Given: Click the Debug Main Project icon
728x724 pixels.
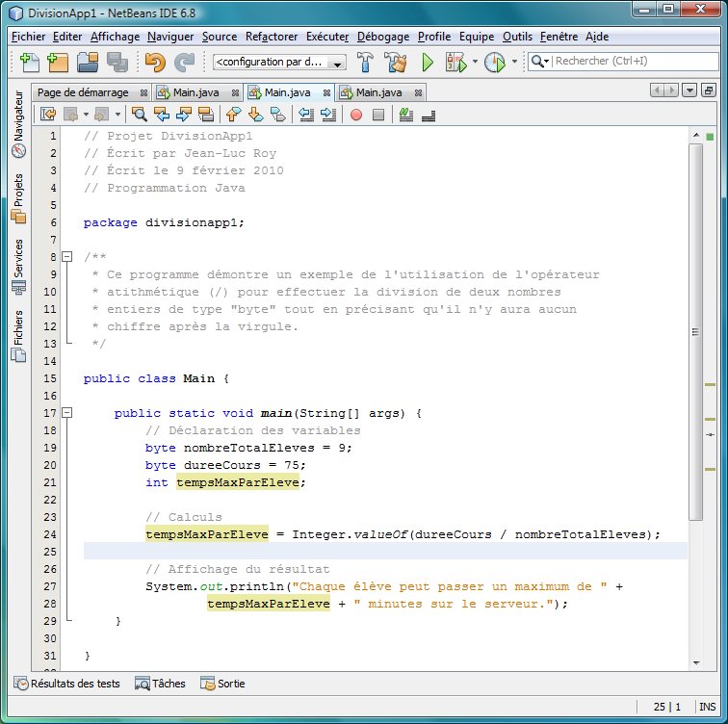Looking at the screenshot, I should (455, 62).
